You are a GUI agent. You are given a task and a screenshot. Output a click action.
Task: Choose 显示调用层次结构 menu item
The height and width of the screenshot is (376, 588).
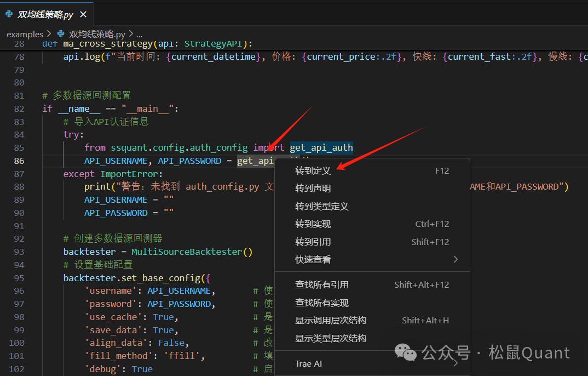point(331,321)
